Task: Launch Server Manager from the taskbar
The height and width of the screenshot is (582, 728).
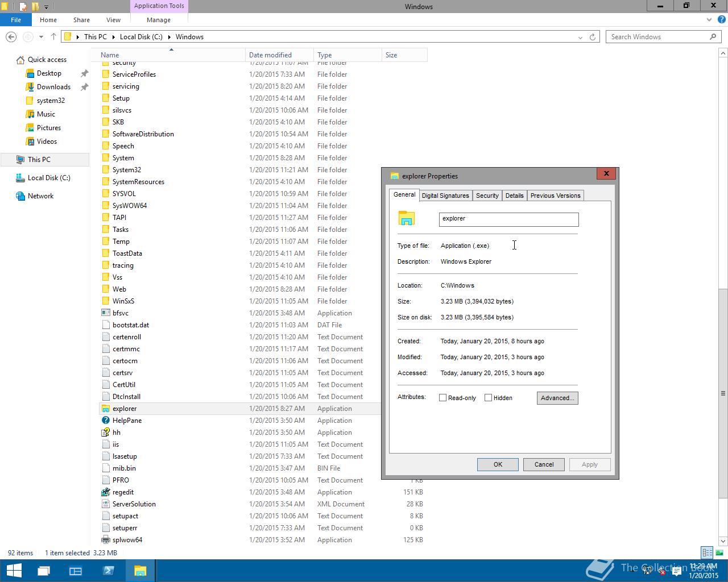Action: pyautogui.click(x=76, y=571)
